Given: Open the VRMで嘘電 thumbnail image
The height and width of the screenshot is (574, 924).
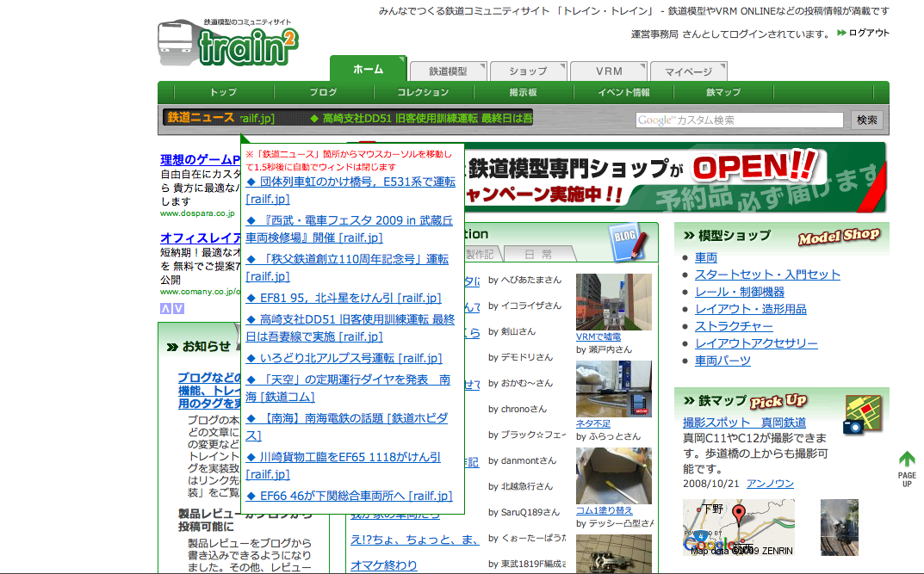Looking at the screenshot, I should coord(601,302).
